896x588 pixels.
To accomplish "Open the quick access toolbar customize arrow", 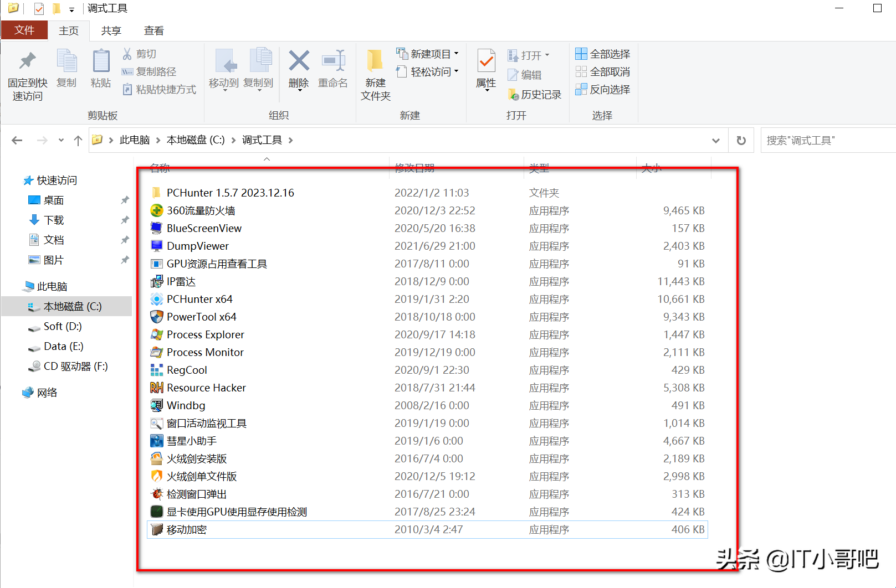I will tap(72, 8).
